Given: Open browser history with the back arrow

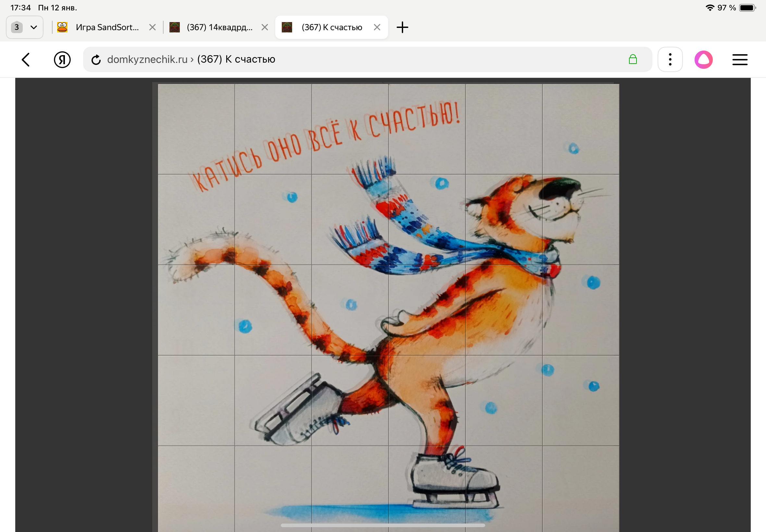Looking at the screenshot, I should [26, 59].
